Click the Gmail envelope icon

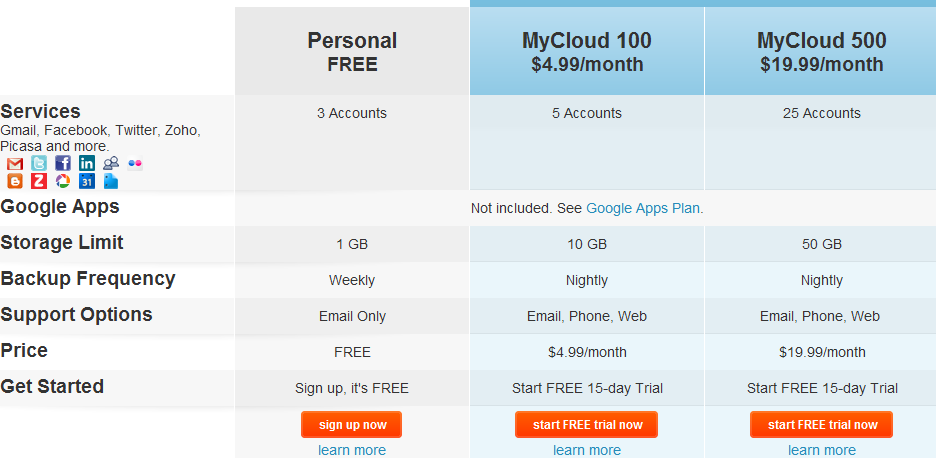[15, 164]
